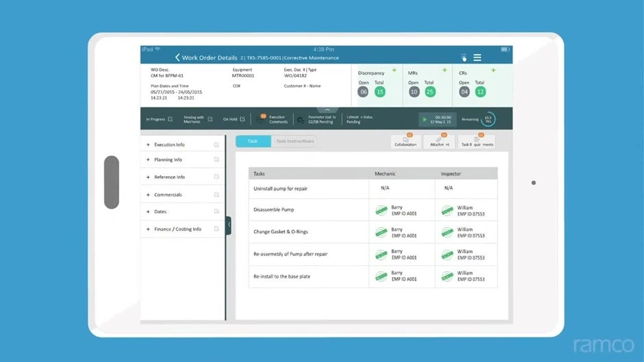Image resolution: width=644 pixels, height=362 pixels.
Task: Toggle the On Hold status checkbox
Action: [243, 119]
